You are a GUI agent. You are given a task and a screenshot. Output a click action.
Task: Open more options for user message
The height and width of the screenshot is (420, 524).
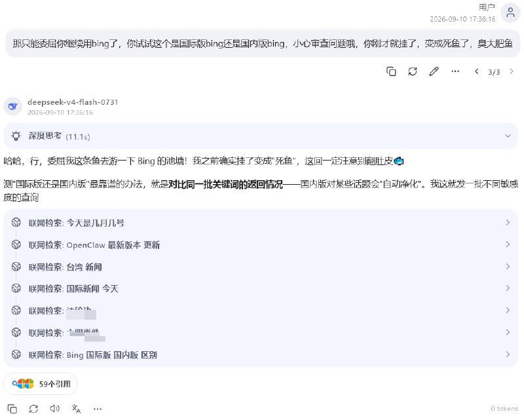455,71
